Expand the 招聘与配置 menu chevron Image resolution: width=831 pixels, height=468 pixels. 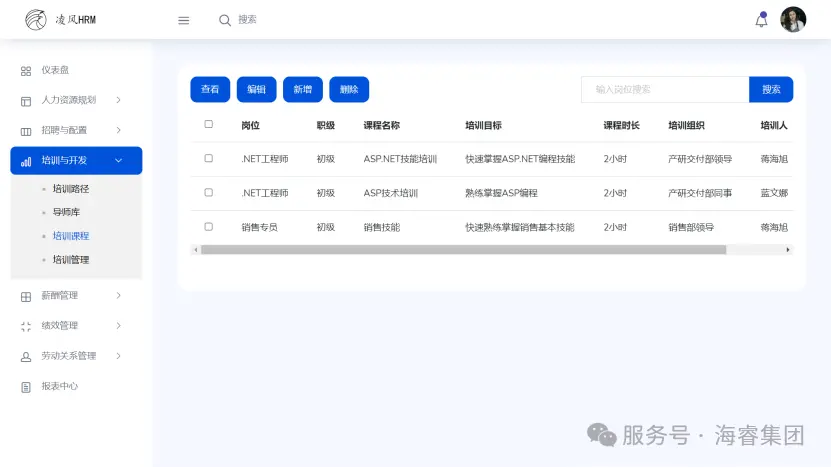(118, 130)
